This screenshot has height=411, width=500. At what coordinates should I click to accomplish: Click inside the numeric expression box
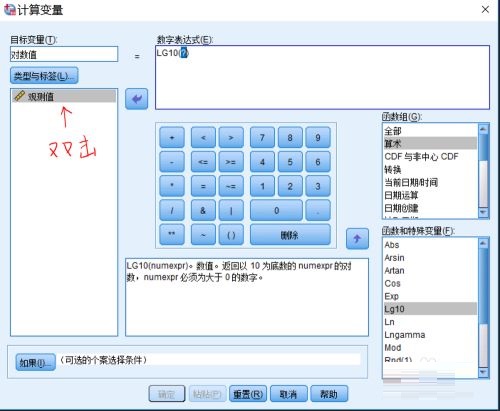tap(322, 77)
